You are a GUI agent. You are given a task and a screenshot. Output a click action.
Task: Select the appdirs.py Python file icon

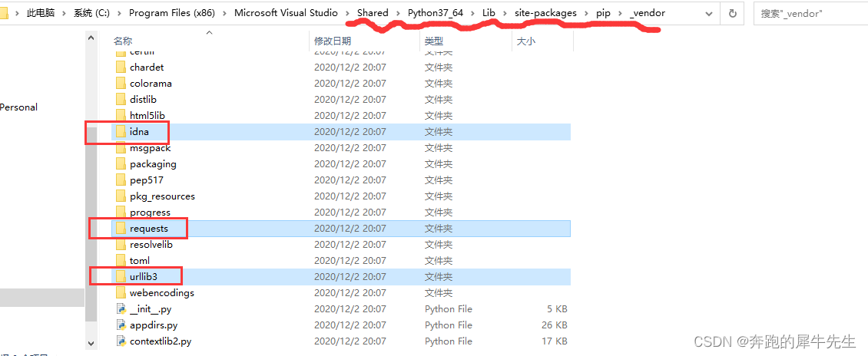click(121, 325)
